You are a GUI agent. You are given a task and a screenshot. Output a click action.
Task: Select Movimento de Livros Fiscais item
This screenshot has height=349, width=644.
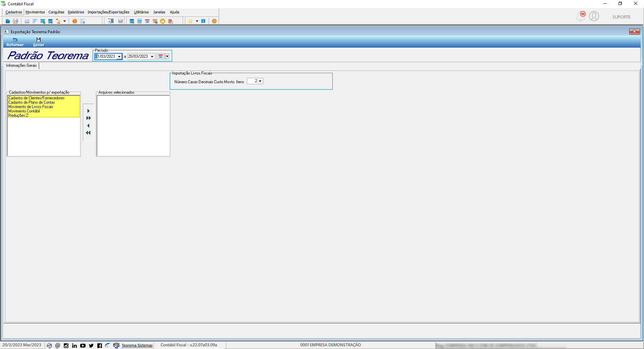44,107
